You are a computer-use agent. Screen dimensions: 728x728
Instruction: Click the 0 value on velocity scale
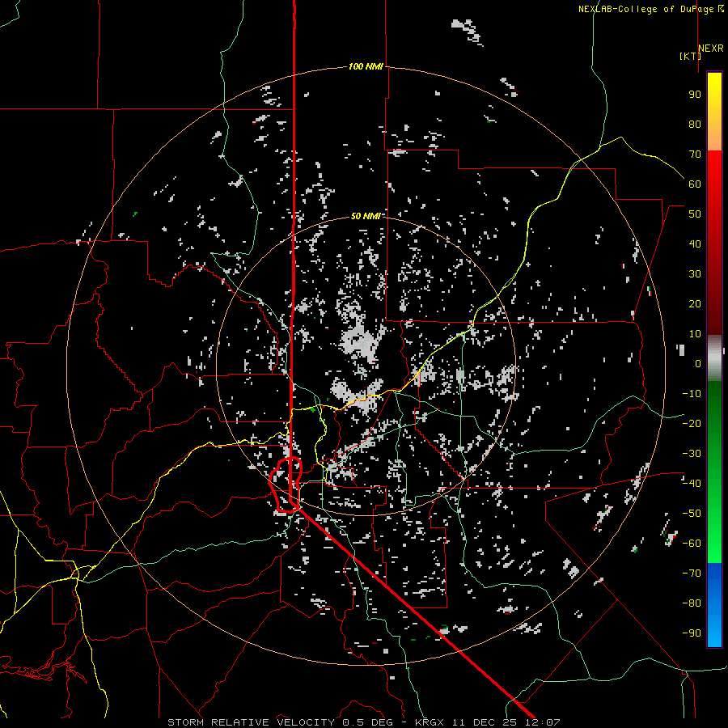pyautogui.click(x=698, y=363)
